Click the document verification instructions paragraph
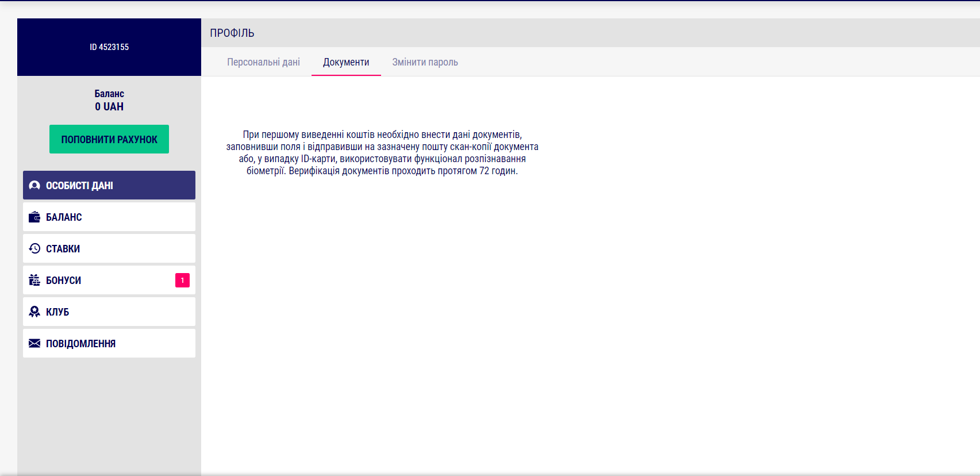 tap(382, 152)
